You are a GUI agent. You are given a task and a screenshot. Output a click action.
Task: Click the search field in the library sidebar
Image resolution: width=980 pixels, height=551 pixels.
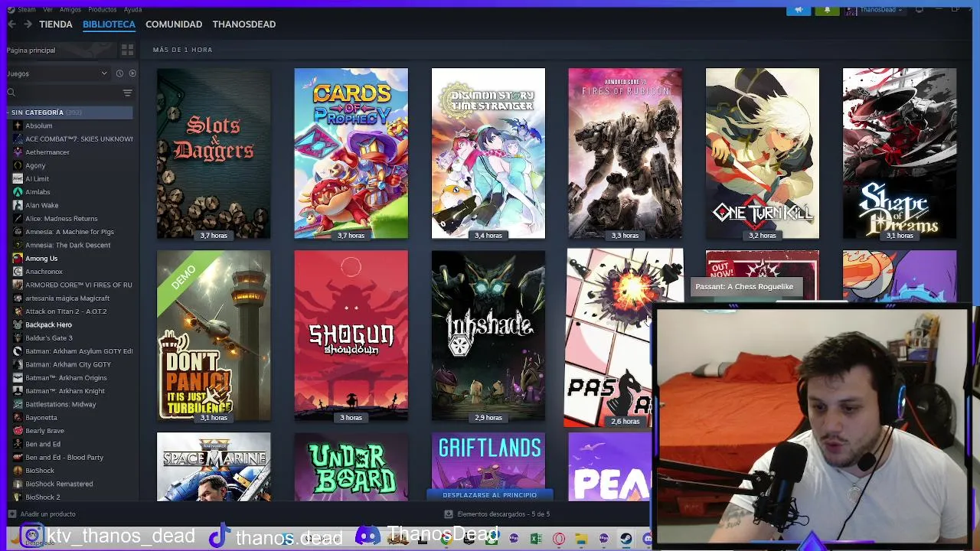69,93
